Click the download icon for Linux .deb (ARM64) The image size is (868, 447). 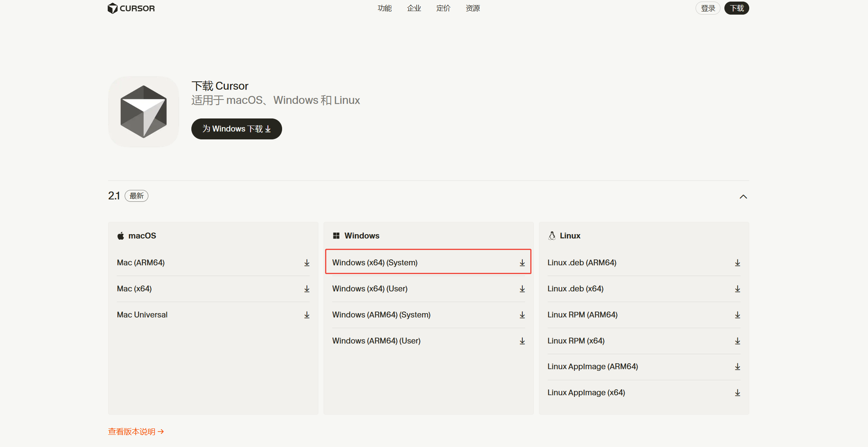click(737, 263)
